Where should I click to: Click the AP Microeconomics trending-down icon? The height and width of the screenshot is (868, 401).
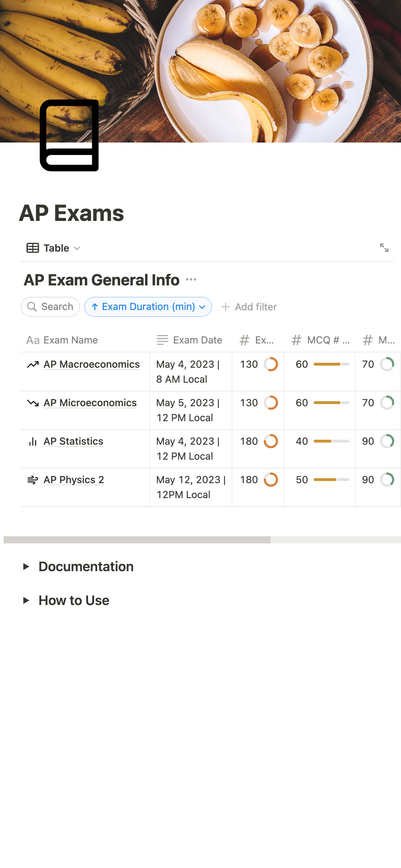click(33, 403)
